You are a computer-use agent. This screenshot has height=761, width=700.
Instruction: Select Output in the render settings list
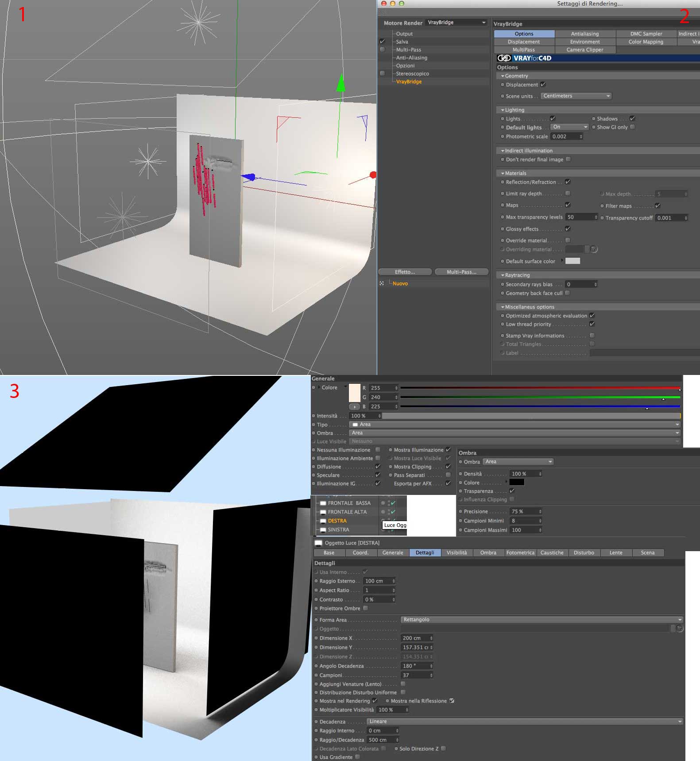[404, 34]
